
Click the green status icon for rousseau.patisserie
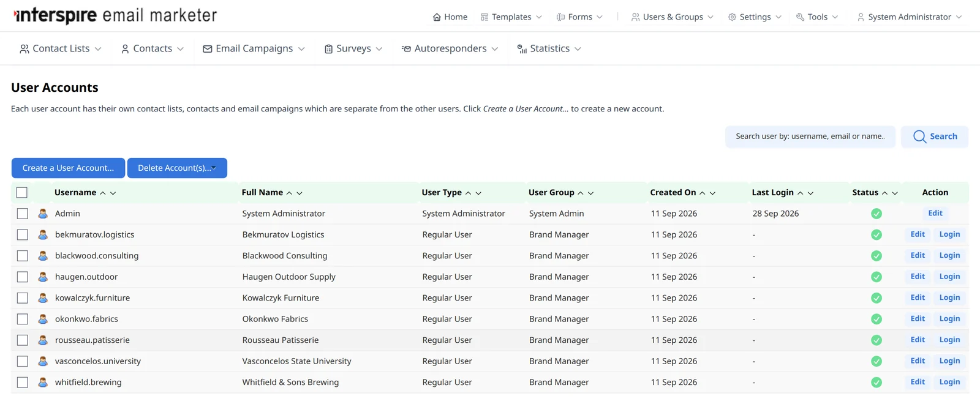[x=876, y=340]
